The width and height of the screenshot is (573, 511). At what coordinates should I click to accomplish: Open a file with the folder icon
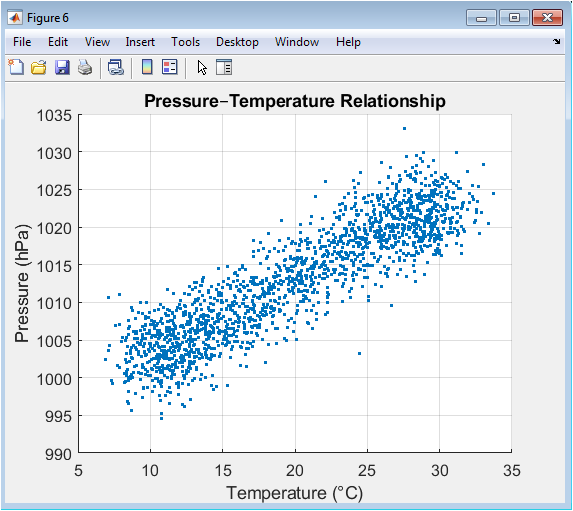pos(39,68)
